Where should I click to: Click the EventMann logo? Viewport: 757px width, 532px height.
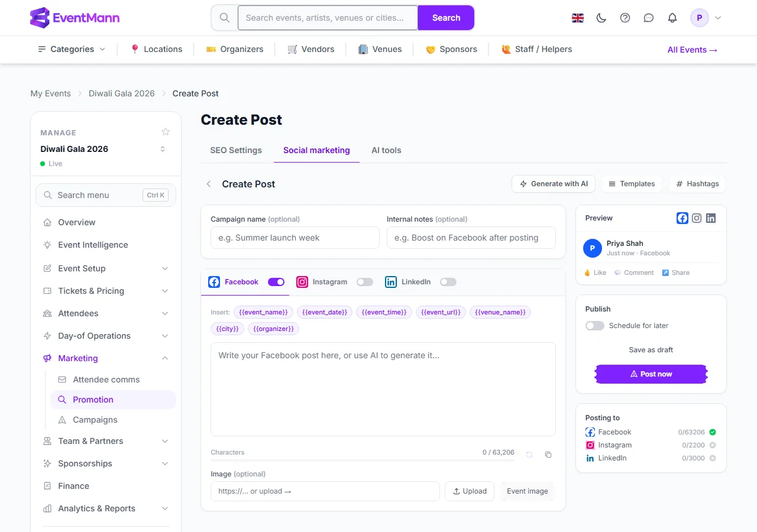tap(75, 18)
